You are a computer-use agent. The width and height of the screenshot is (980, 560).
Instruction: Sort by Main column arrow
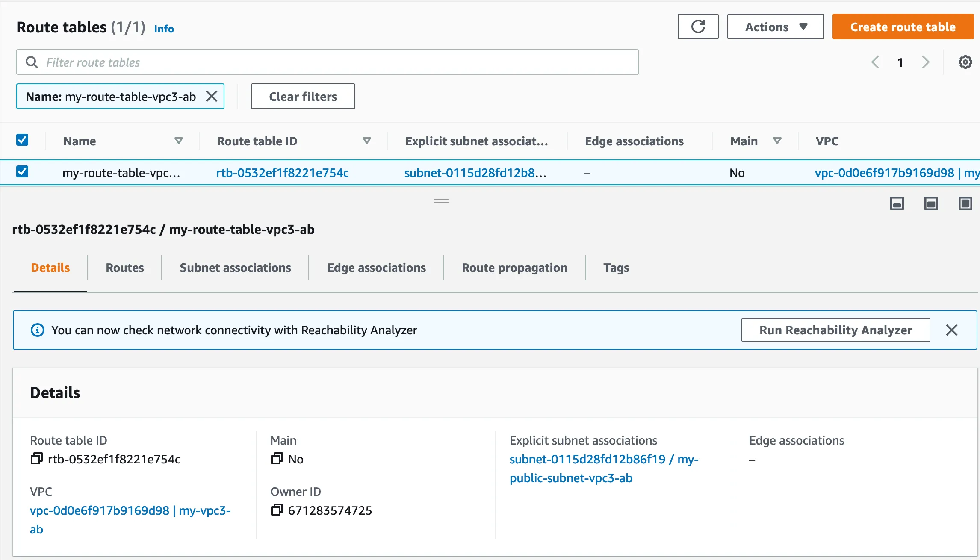coord(777,141)
